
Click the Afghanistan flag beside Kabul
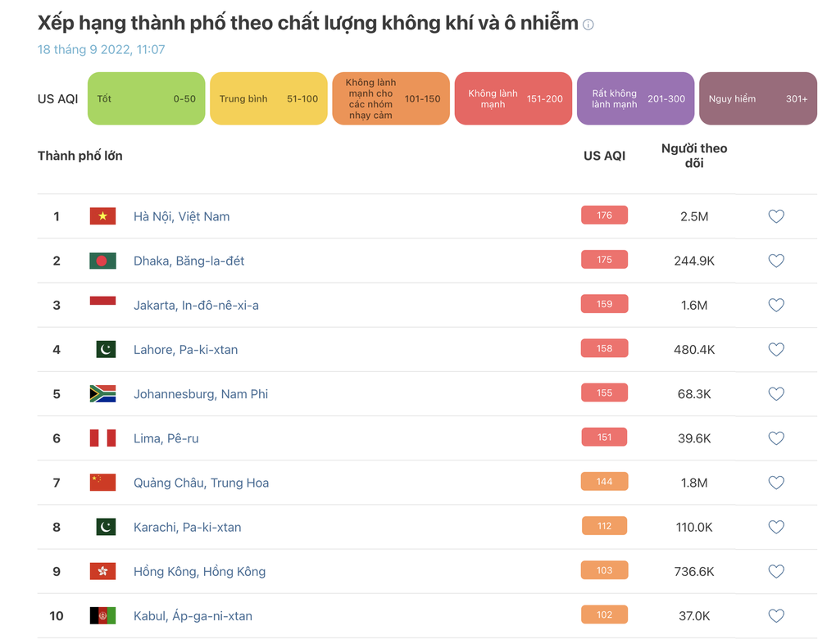coord(102,616)
